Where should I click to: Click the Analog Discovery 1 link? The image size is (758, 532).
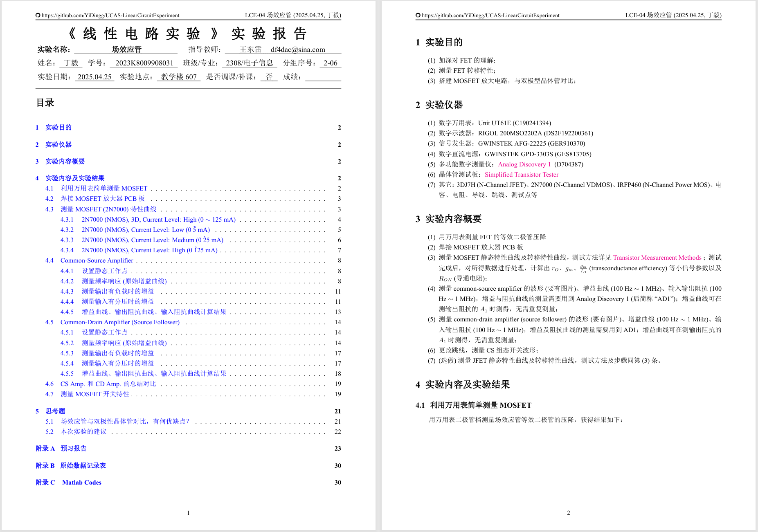pyautogui.click(x=524, y=164)
